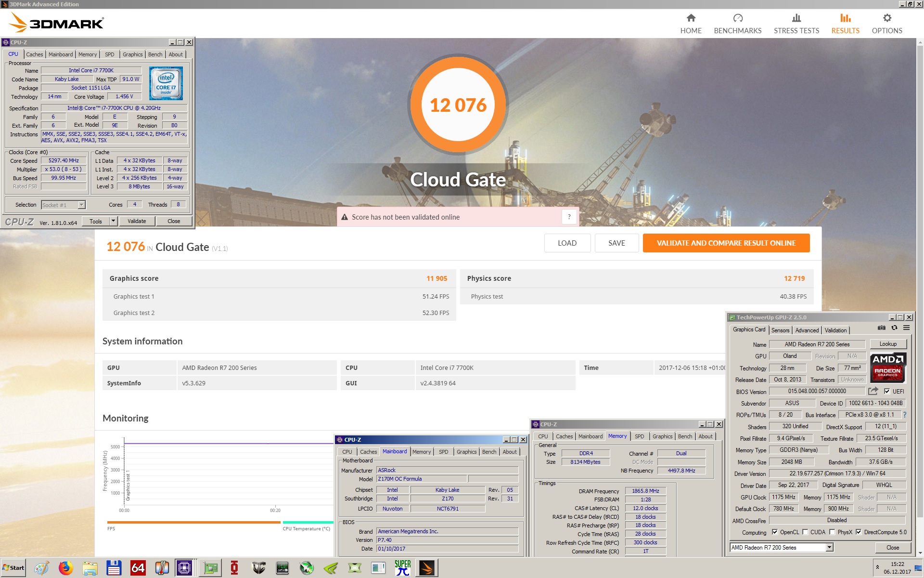Screen dimensions: 924x578
Task: Click the LOAD button
Action: point(567,243)
